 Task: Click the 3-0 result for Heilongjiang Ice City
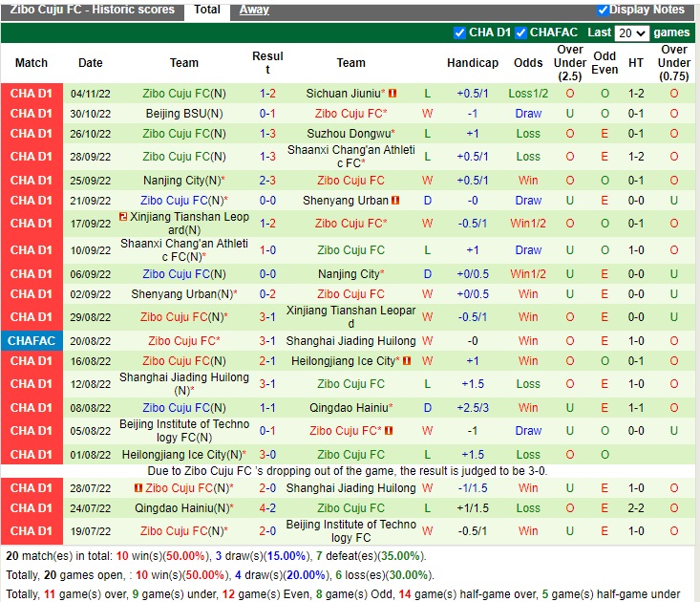pos(267,455)
